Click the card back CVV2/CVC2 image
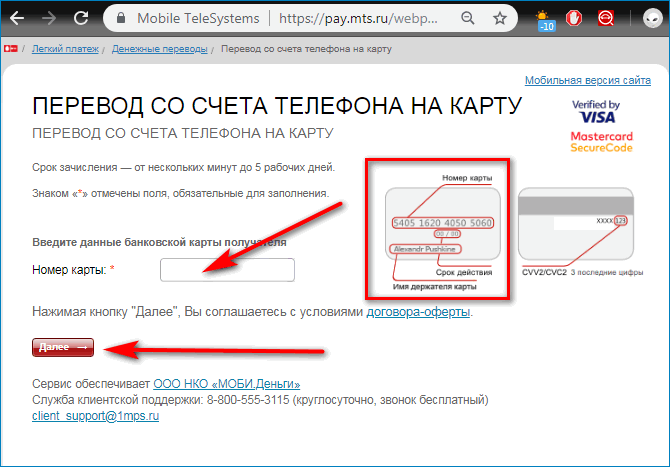This screenshot has width=670, height=467. [x=576, y=223]
